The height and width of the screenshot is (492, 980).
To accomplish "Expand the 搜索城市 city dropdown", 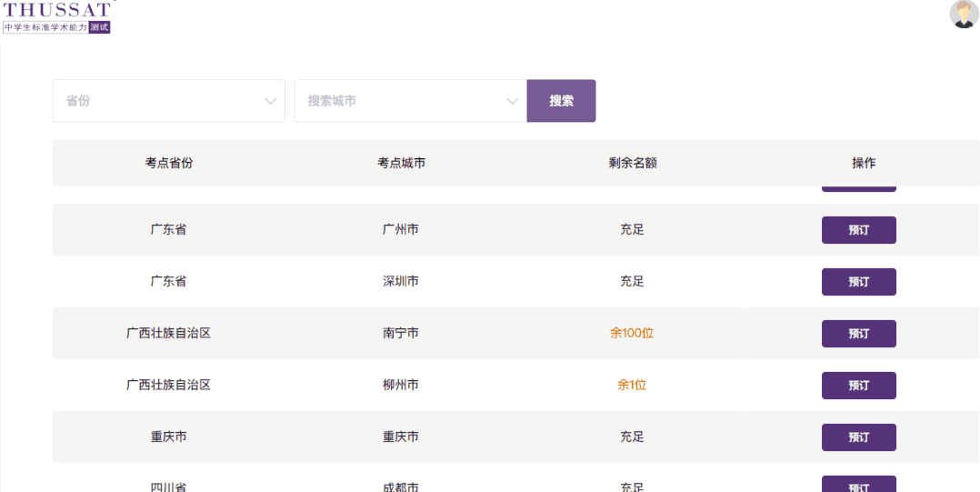I will pos(410,101).
